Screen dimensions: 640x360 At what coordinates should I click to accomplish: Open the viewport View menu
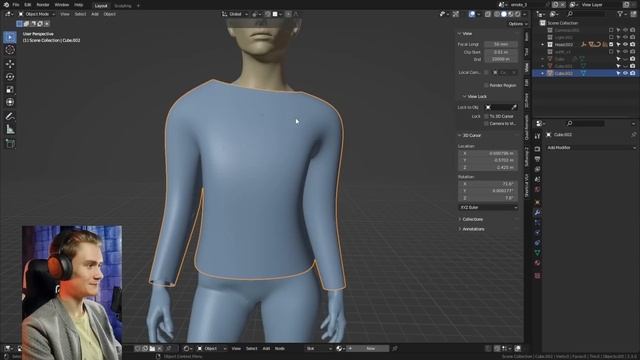coord(64,14)
